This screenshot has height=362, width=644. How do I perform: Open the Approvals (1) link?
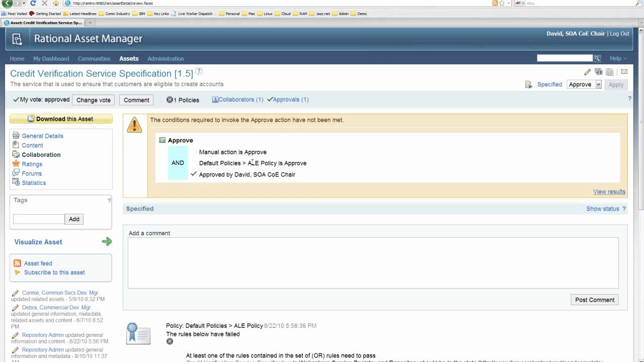click(288, 100)
